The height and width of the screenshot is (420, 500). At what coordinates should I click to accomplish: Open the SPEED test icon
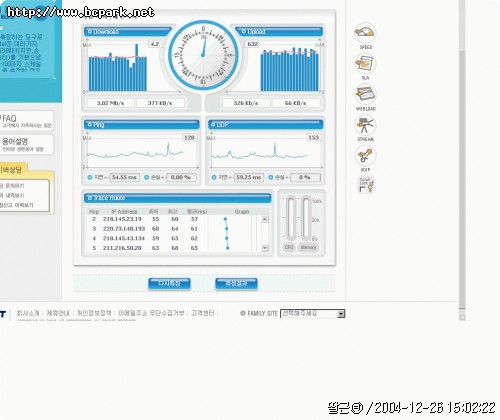tap(365, 33)
